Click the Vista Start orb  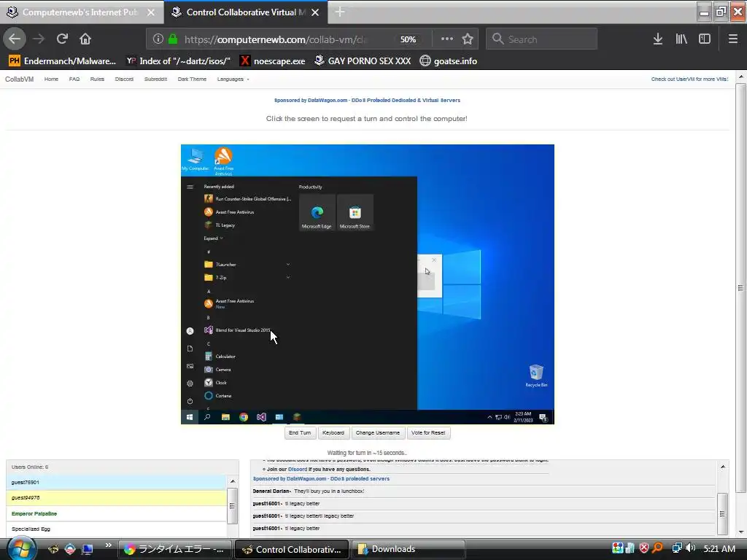21,548
